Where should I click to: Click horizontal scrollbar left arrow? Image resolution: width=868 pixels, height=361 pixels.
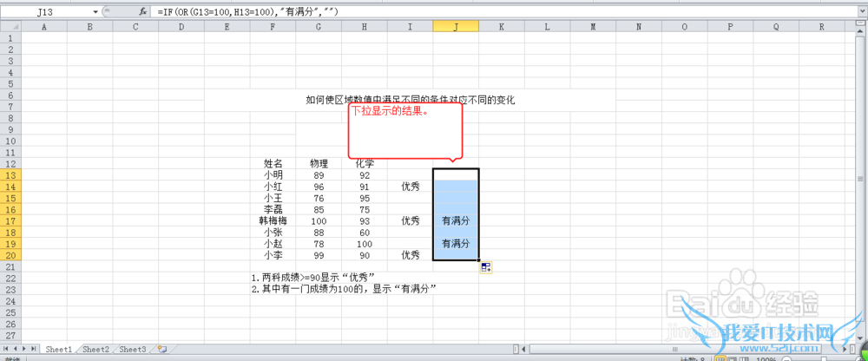click(525, 349)
